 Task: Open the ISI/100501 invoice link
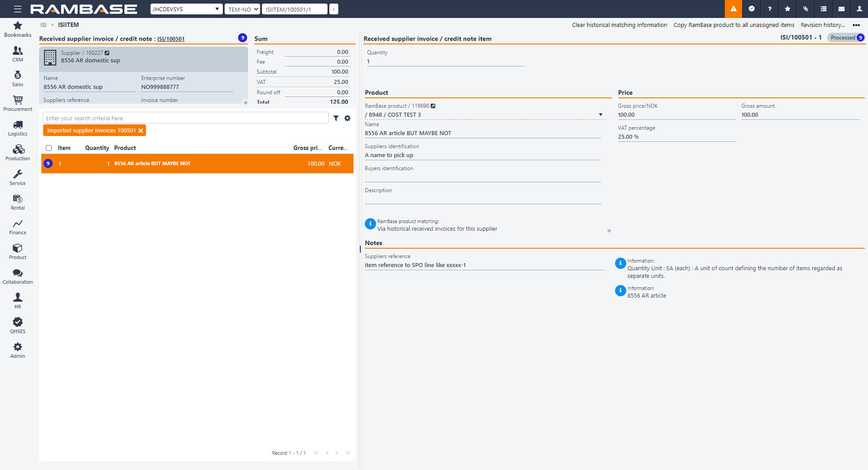(171, 39)
